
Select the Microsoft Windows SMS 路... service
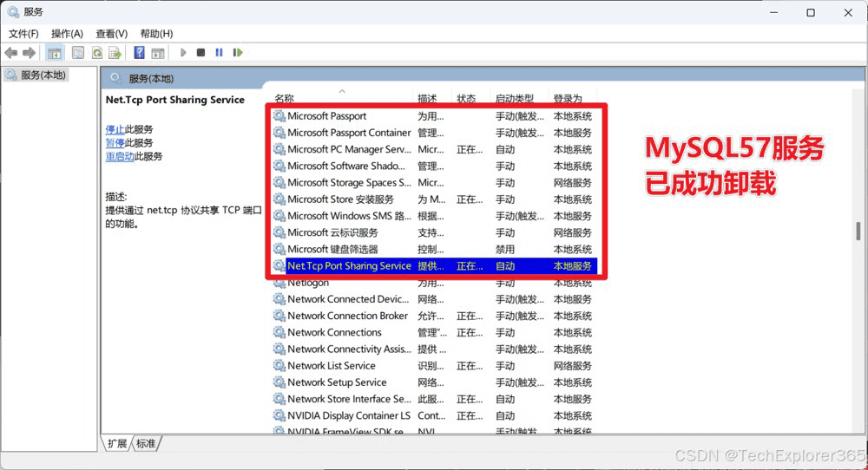349,216
